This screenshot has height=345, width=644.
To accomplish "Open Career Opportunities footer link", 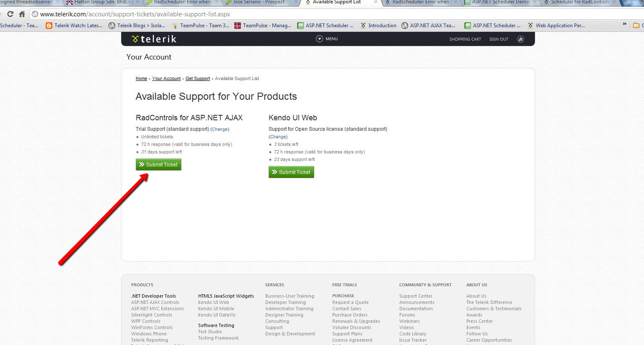I will [x=489, y=340].
